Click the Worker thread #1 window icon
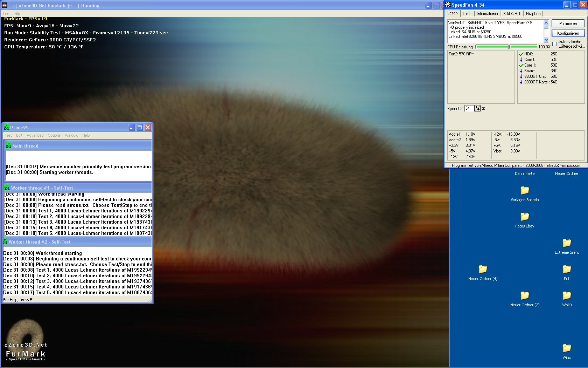 [x=7, y=188]
